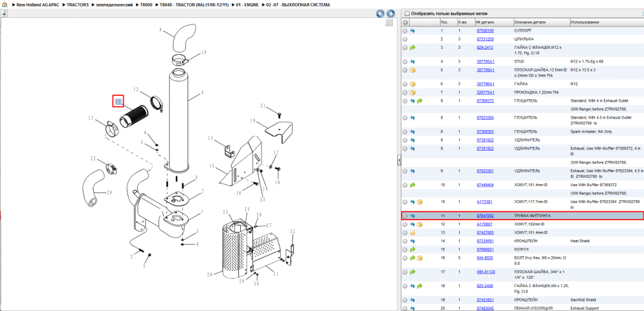Click box icon for part A170807

point(419,224)
